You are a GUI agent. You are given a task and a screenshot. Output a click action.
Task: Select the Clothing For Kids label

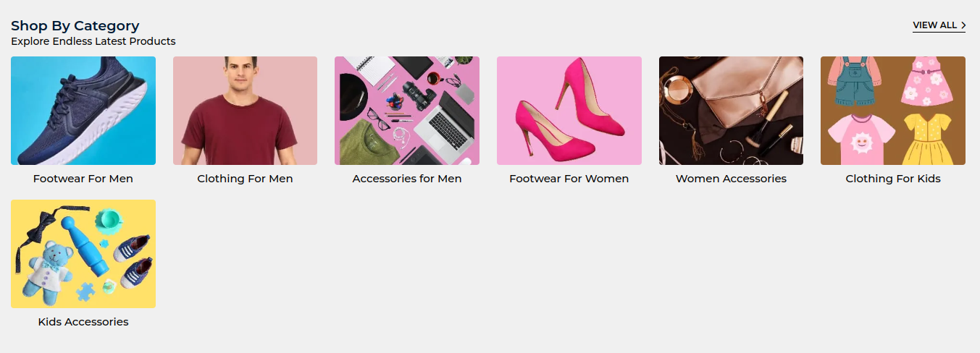[x=893, y=179]
